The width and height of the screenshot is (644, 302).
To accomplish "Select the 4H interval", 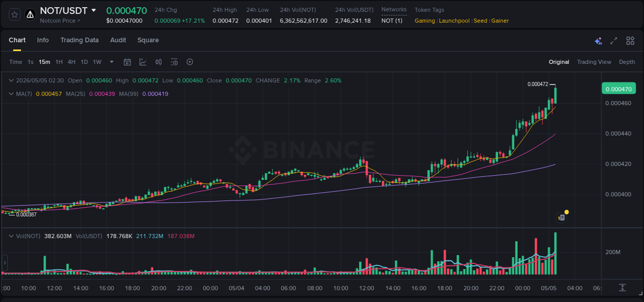I will click(72, 62).
